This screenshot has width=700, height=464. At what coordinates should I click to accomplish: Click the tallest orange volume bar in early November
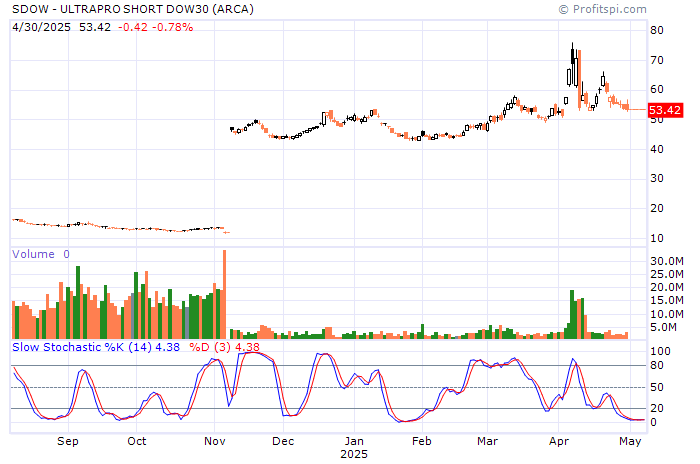point(225,294)
